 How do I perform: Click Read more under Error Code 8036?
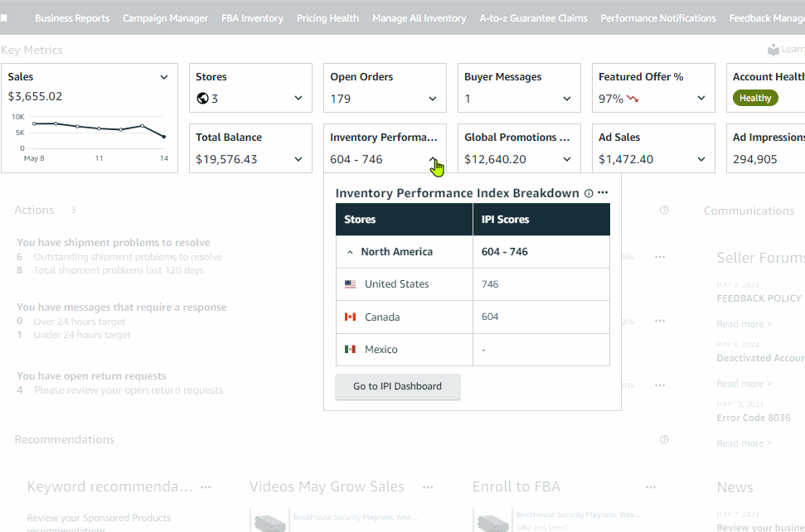(744, 443)
